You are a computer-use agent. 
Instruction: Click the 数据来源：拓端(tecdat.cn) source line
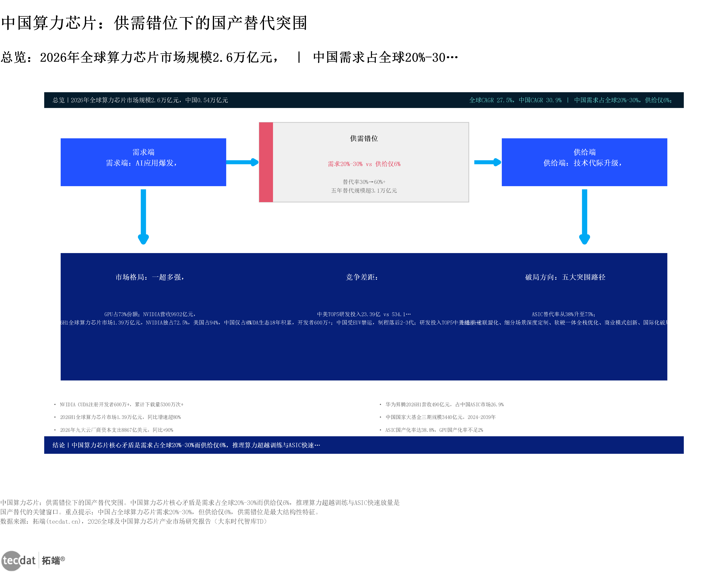[x=134, y=521]
